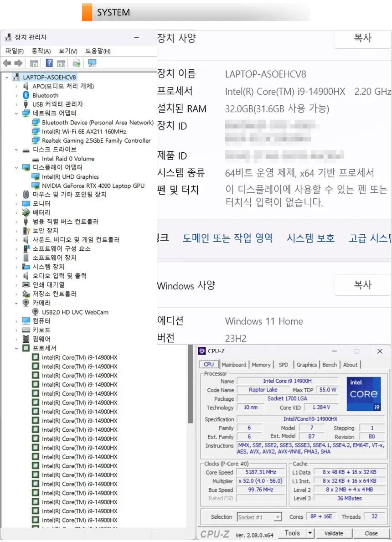Open the 시스템 보호 link
Screen dimensions: 392x542
click(x=311, y=238)
